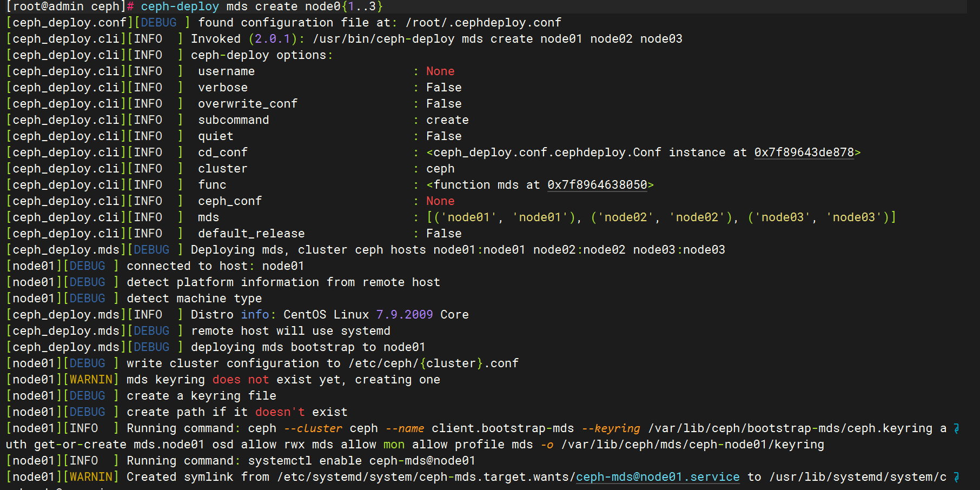
Task: Click the 'False' value for default_release
Action: [x=444, y=234]
